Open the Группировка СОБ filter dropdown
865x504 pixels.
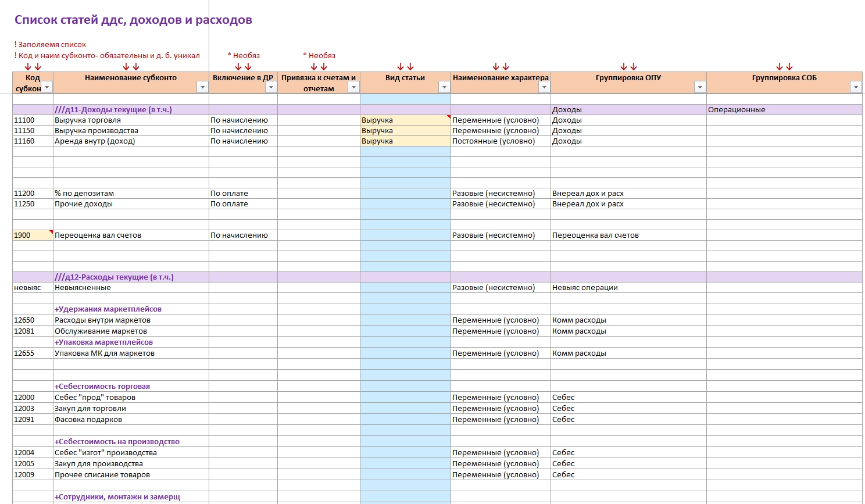pos(856,87)
